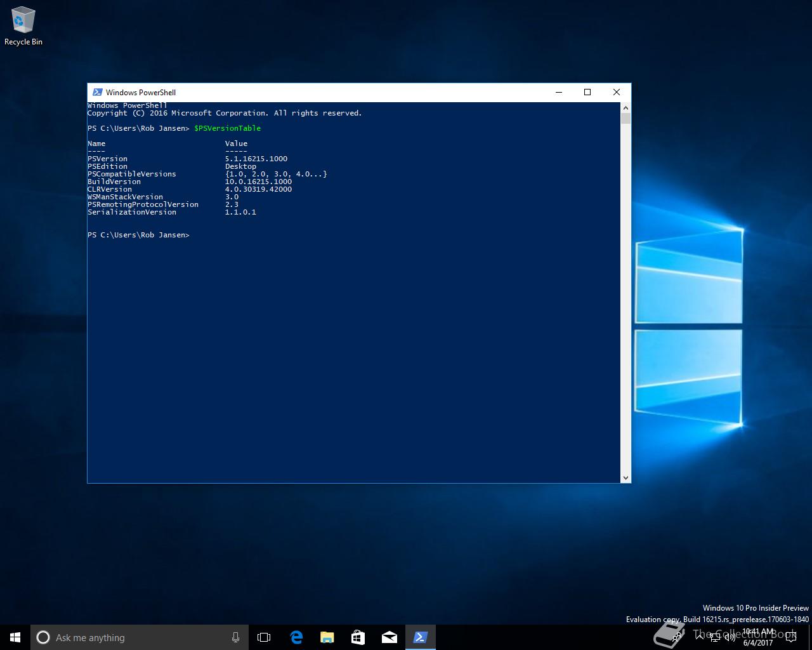
Task: Maximize the Windows PowerShell window
Action: click(587, 92)
